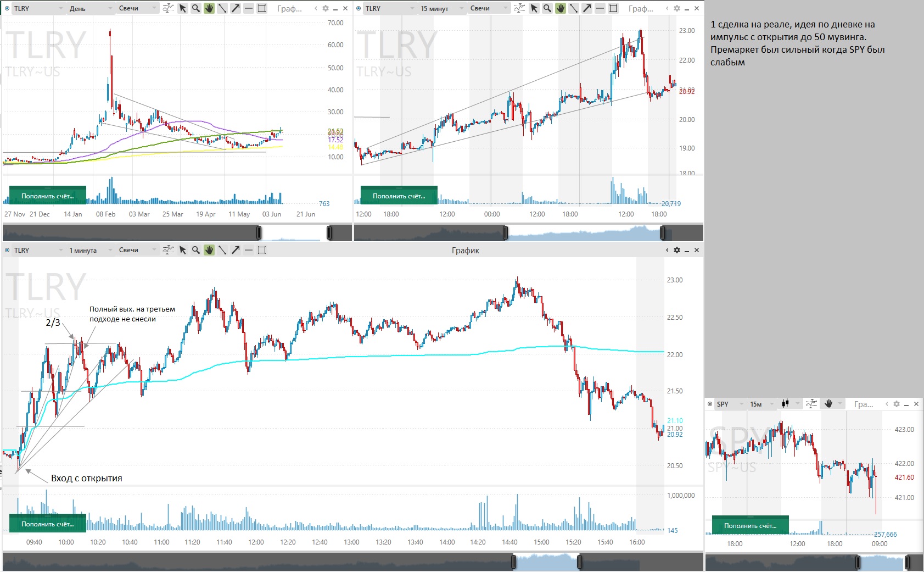Open gear settings of SPY chart
Viewport: 924px width, 572px height.
(x=897, y=404)
